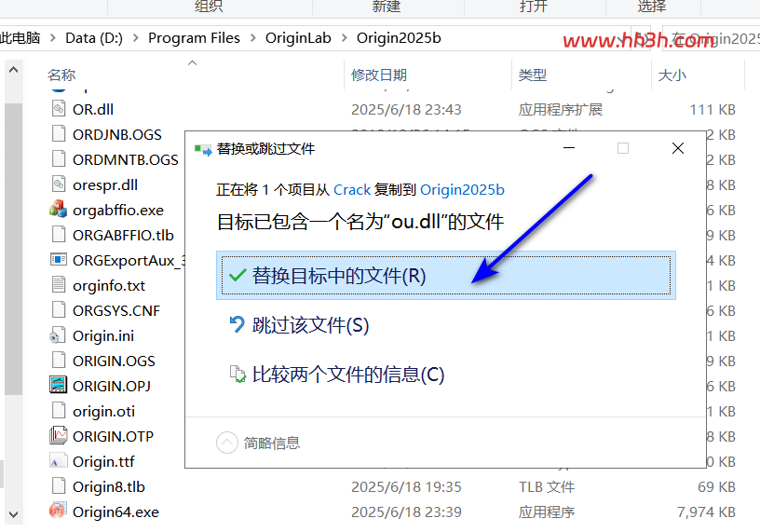Viewport: 760px width, 532px height.
Task: Click the TLB 文件 type cell
Action: click(546, 486)
